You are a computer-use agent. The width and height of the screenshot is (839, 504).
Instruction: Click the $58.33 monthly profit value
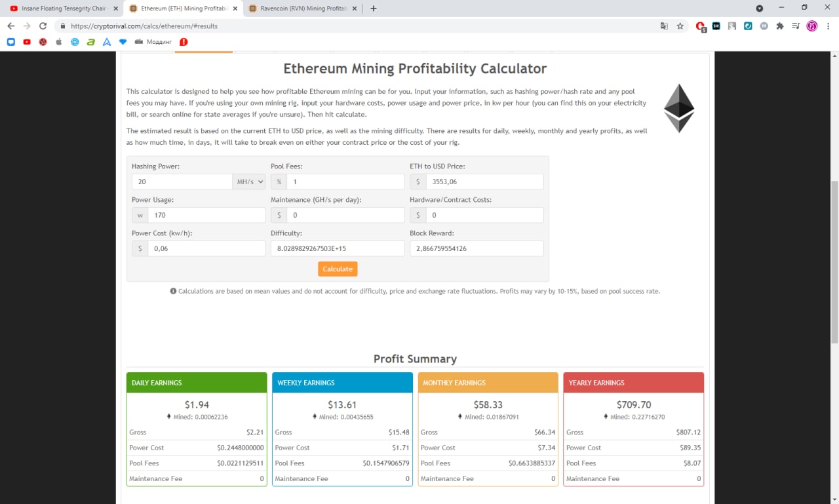488,404
